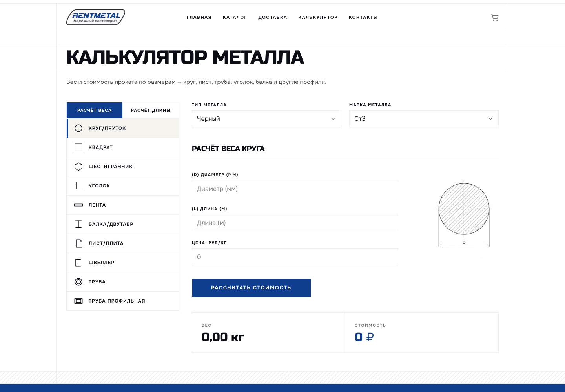Click Рассчитать стоимость button

251,288
